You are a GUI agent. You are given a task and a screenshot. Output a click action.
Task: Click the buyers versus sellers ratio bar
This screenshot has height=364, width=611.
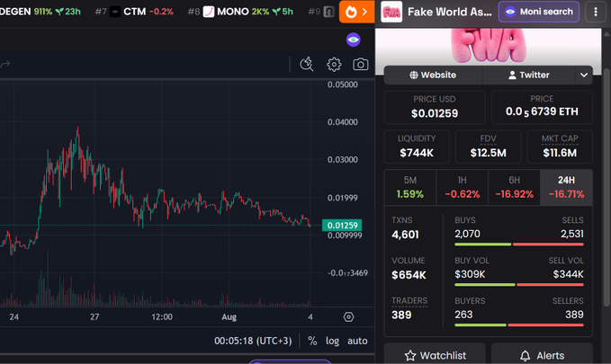pyautogui.click(x=519, y=325)
